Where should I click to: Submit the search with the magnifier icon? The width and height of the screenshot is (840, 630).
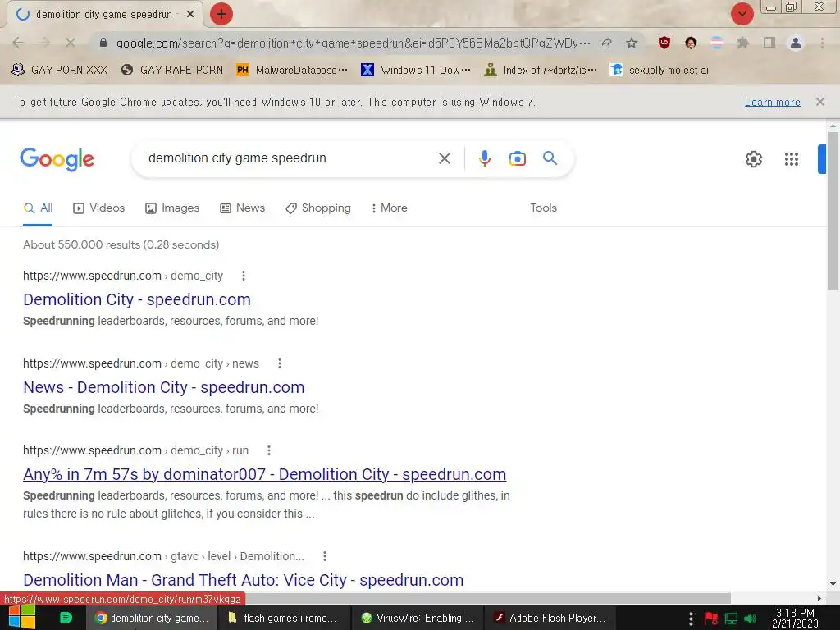[x=550, y=158]
